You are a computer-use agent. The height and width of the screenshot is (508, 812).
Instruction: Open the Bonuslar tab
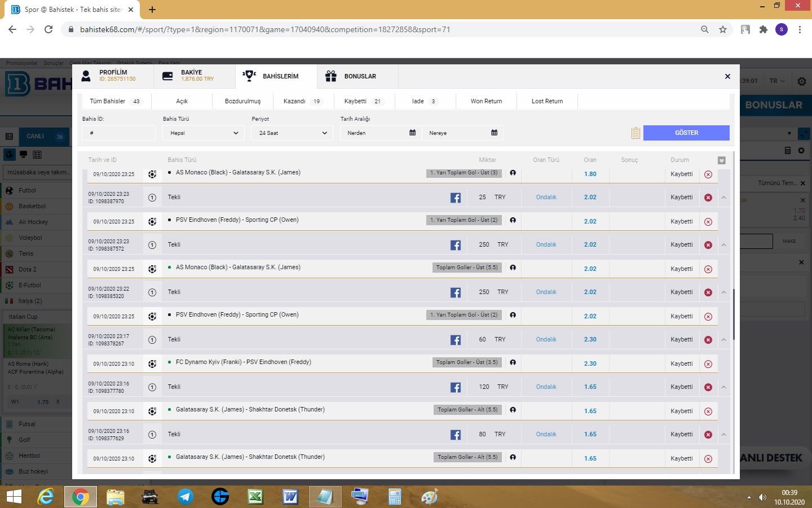click(358, 76)
